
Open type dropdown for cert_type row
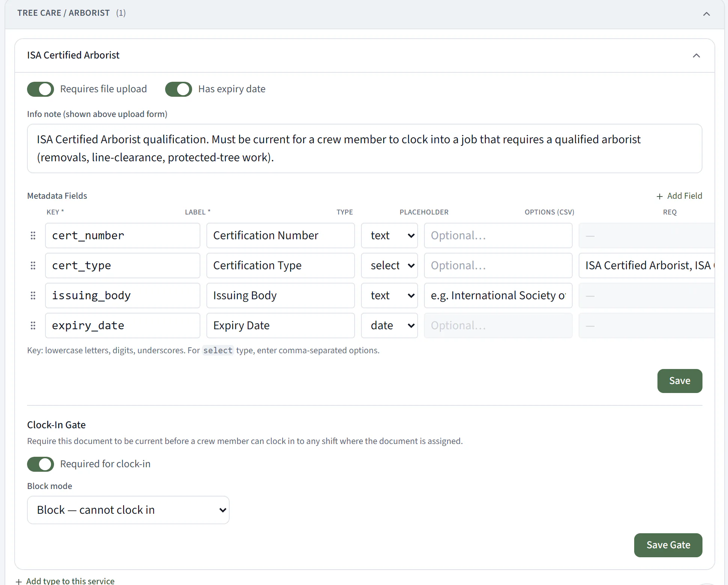click(390, 265)
